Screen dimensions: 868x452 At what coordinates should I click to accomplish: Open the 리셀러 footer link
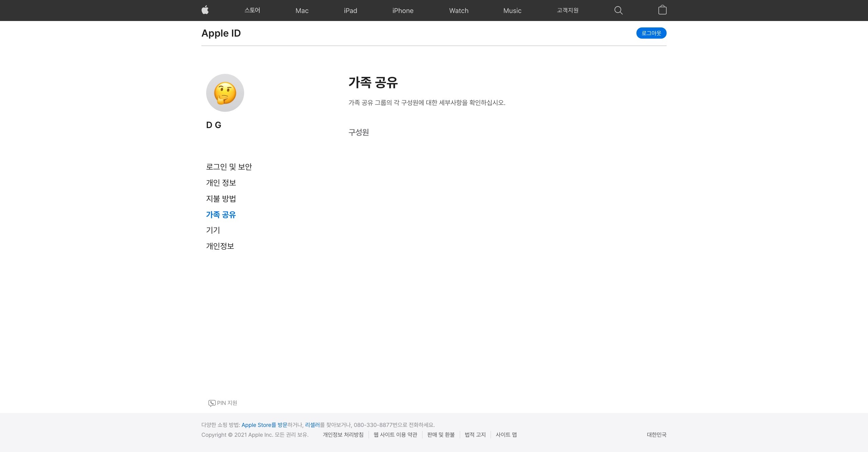(312, 425)
